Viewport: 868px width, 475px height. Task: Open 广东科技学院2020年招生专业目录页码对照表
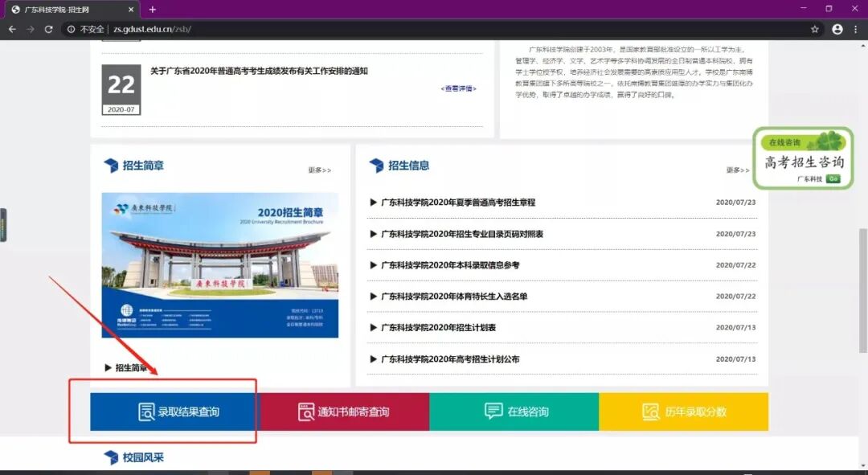click(462, 234)
